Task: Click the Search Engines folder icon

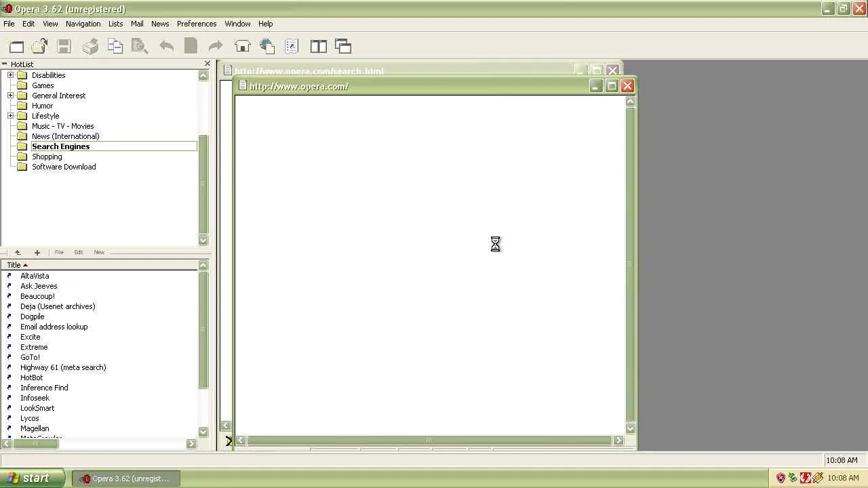Action: 22,146
